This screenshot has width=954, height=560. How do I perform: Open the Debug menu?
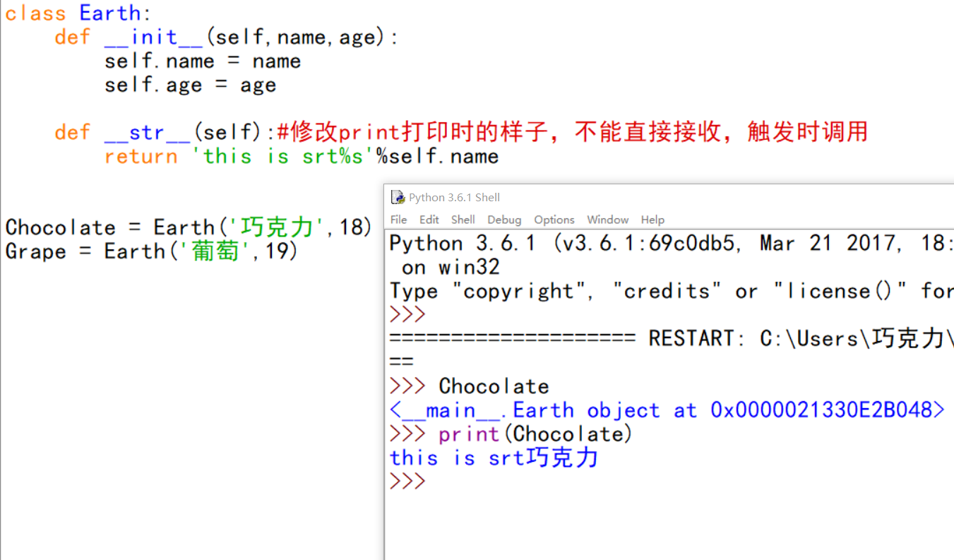503,220
